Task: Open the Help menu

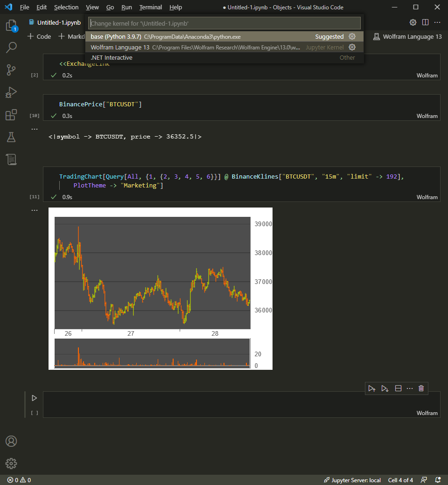Action: pos(175,7)
